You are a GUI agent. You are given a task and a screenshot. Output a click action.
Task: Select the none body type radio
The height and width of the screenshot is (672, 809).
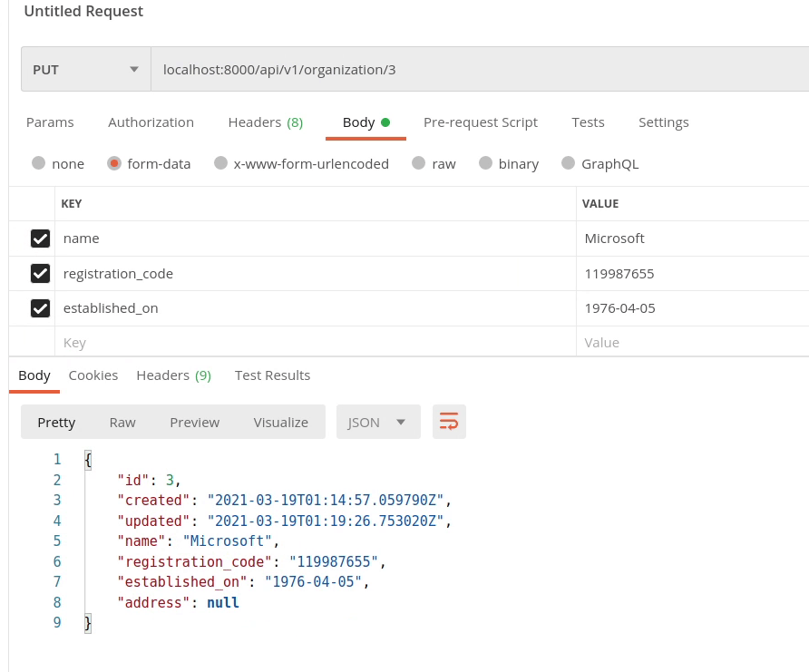point(39,163)
